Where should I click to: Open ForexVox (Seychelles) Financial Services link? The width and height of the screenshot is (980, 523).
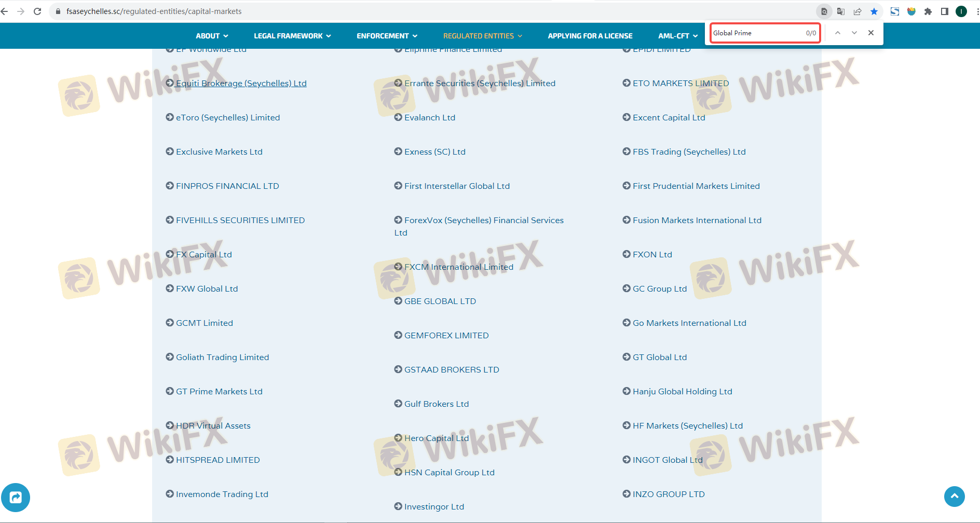point(479,226)
